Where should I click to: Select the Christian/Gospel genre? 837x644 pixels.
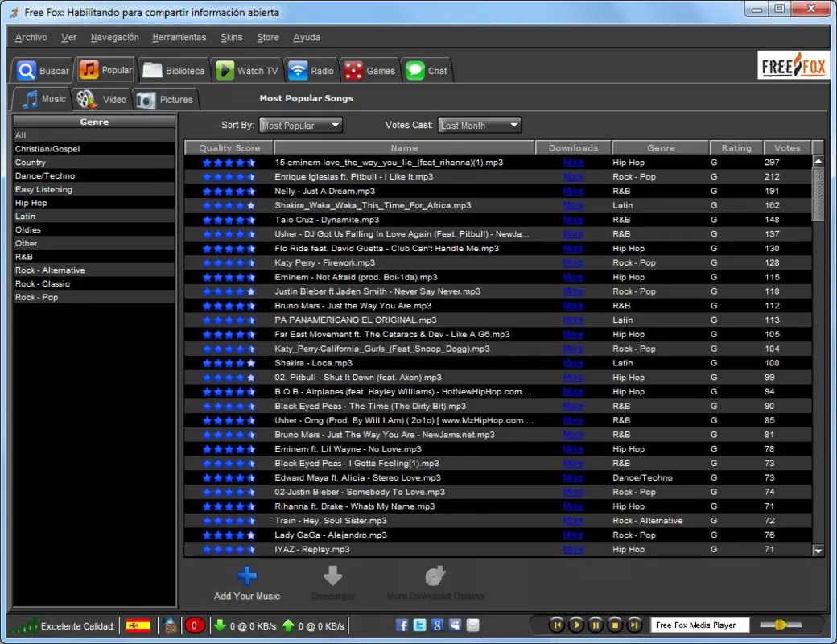pyautogui.click(x=94, y=149)
